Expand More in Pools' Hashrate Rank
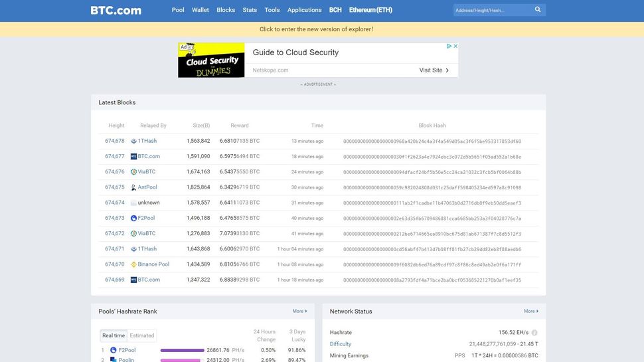 (x=300, y=312)
